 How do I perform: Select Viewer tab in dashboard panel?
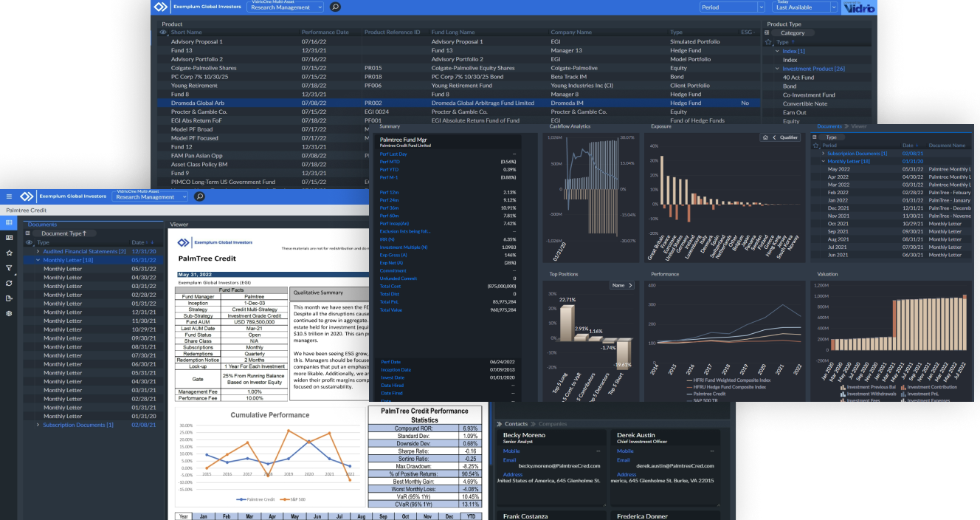(x=859, y=126)
